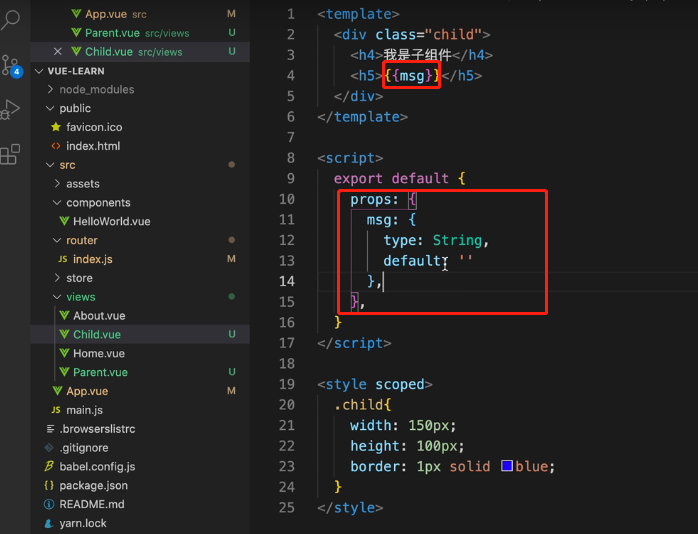Click the HTML icon of index.html
Viewport: 698px width, 534px height.
(56, 146)
